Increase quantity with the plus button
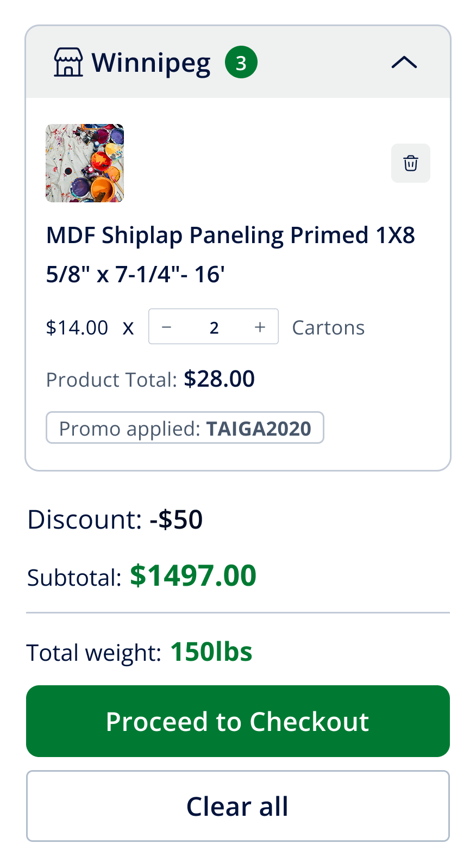The image size is (476, 868). [260, 327]
